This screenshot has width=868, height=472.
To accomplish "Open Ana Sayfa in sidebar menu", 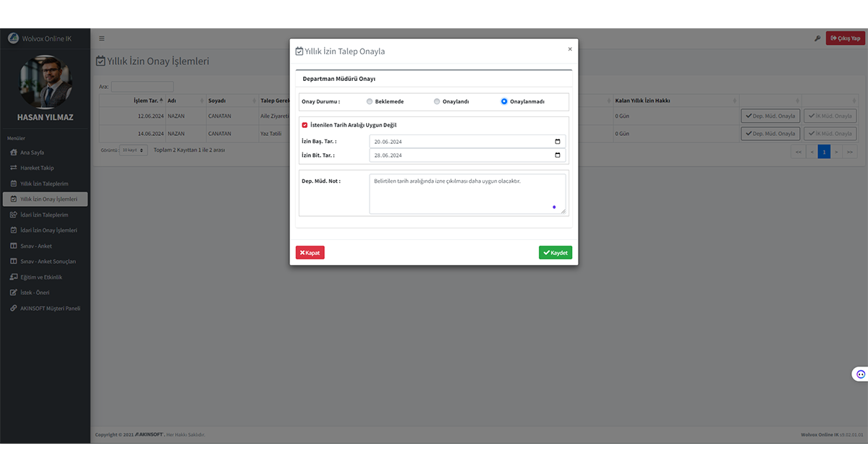I will tap(32, 153).
